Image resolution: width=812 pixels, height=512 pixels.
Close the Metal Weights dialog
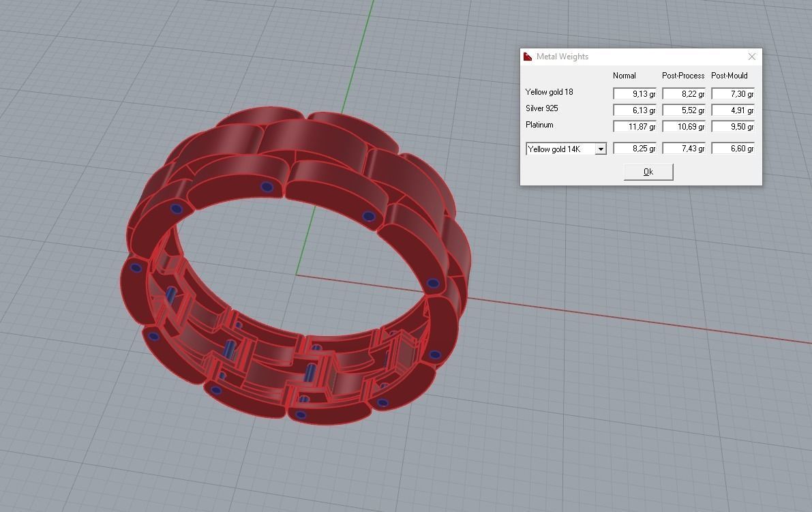752,57
